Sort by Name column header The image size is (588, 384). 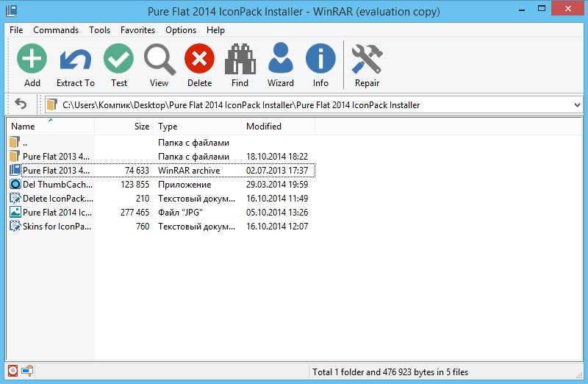point(50,127)
